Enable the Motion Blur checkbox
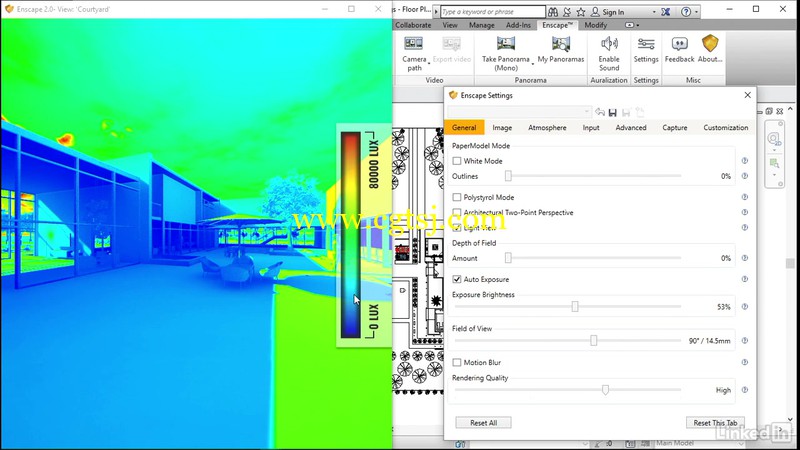 pyautogui.click(x=457, y=362)
